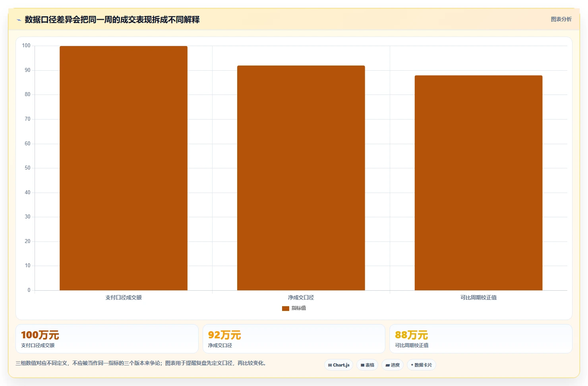
Task: Click the 指标值 legend label text
Action: point(299,308)
